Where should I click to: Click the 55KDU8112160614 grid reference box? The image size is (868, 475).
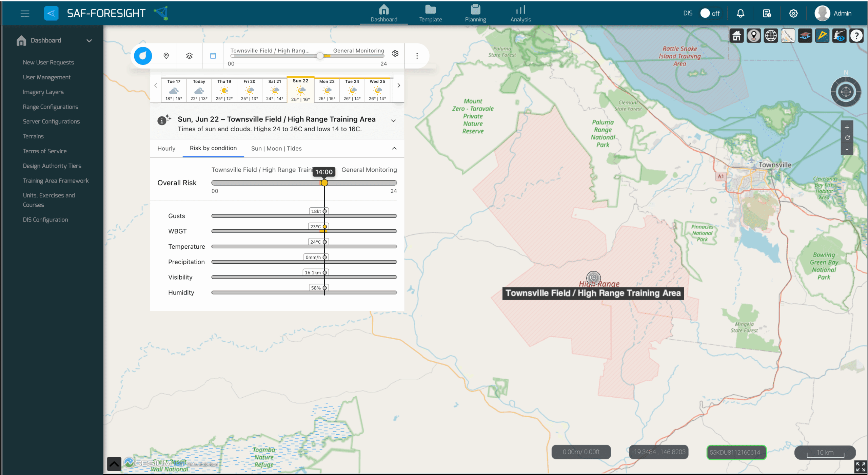pyautogui.click(x=736, y=452)
